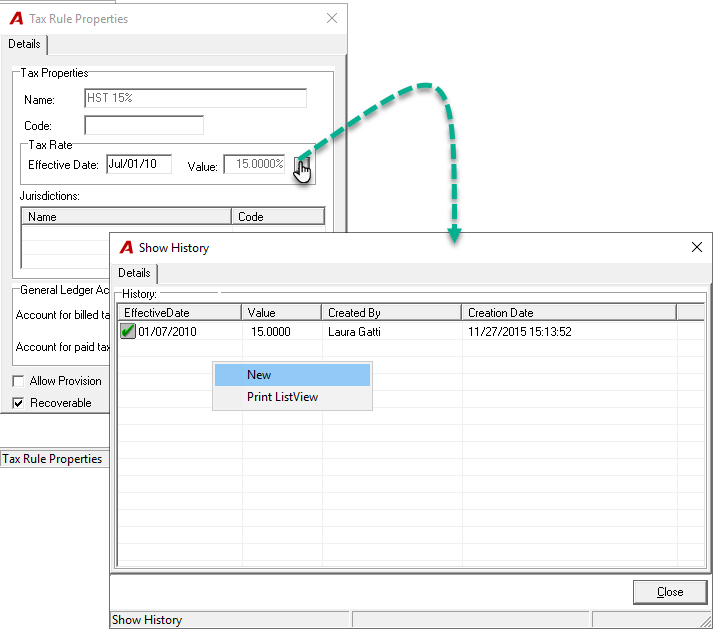Screen dimensions: 718x630
Task: Click the Effective Date field Jul/01/10
Action: [x=139, y=164]
